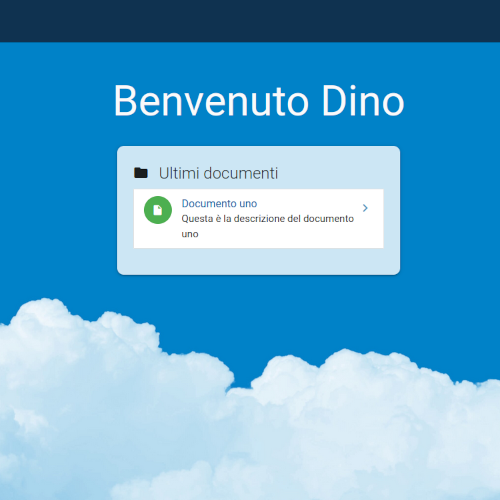The width and height of the screenshot is (500, 500).
Task: Click the dark navy header bar
Action: [x=250, y=21]
